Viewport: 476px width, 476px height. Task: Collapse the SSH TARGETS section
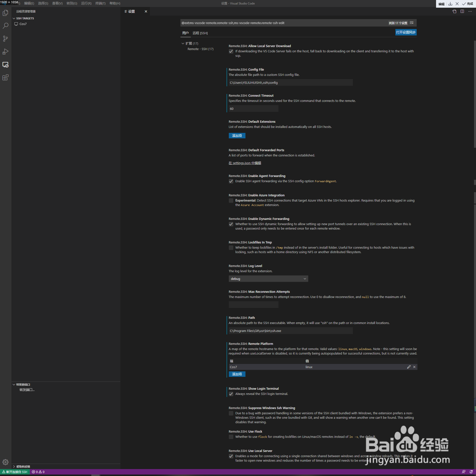point(14,18)
